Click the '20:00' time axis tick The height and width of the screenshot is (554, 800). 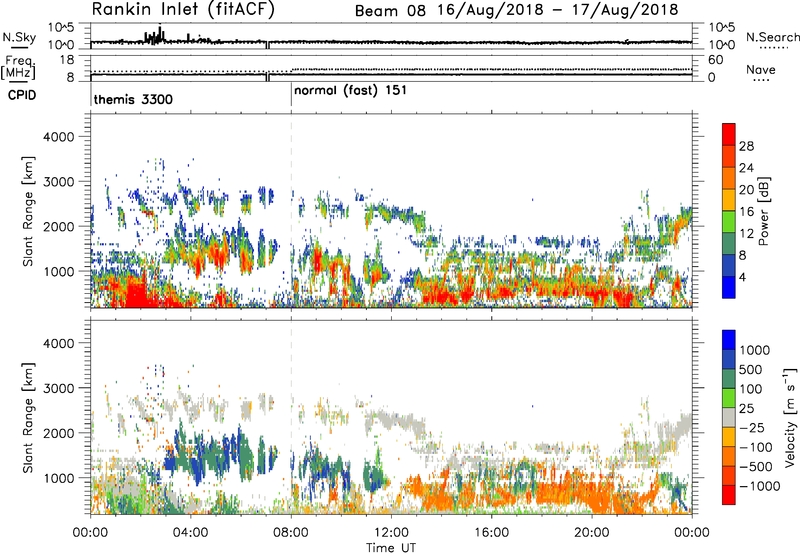[592, 533]
